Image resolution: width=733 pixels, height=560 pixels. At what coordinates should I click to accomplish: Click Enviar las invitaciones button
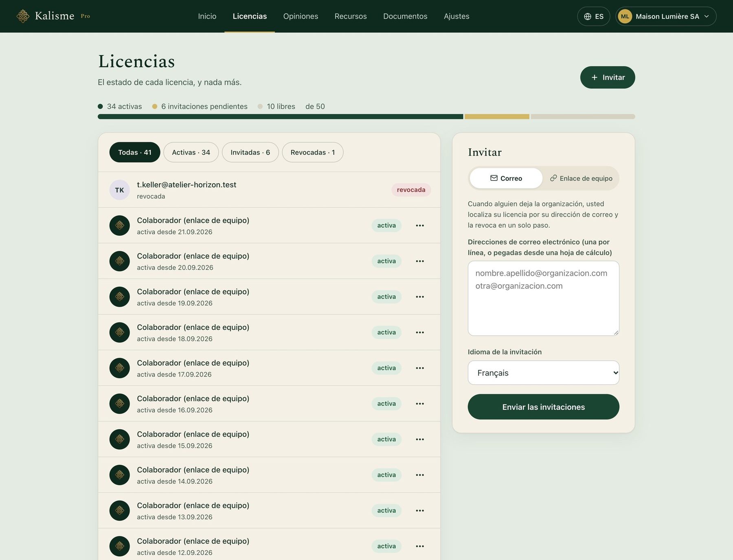(543, 407)
